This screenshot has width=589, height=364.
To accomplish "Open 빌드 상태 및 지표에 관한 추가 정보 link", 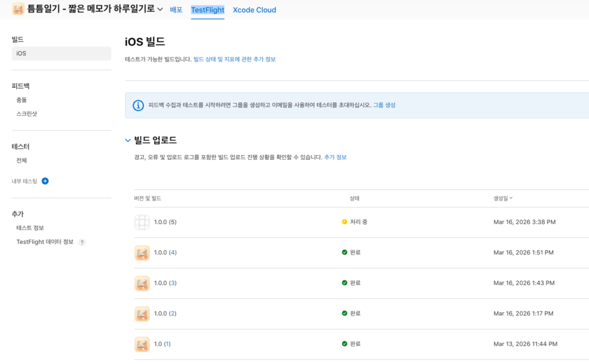I will click(x=234, y=59).
